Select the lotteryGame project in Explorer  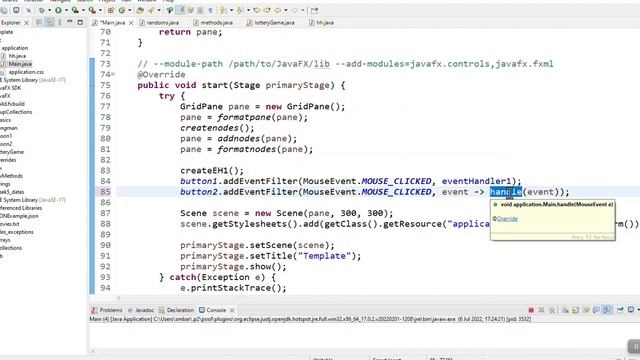click(x=12, y=152)
